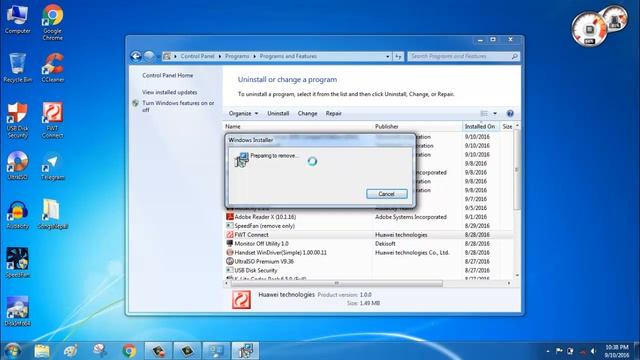Viewport: 640px width, 360px height.
Task: Expand the Programs breadcrumb arrow
Action: click(254, 56)
